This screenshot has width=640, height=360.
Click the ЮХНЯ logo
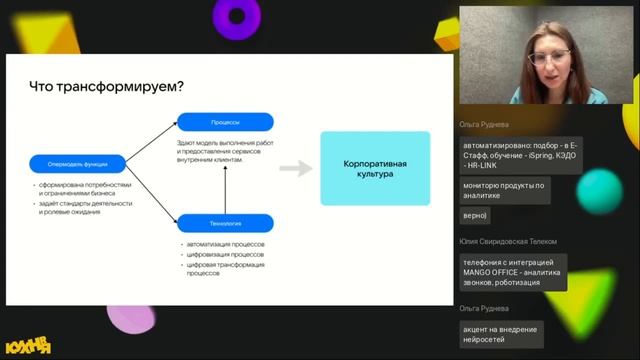28,345
